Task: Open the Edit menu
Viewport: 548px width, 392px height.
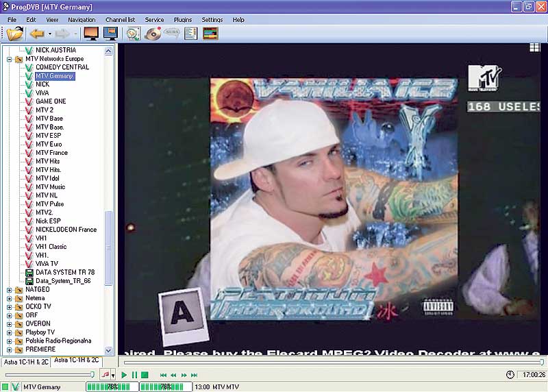Action: click(31, 20)
